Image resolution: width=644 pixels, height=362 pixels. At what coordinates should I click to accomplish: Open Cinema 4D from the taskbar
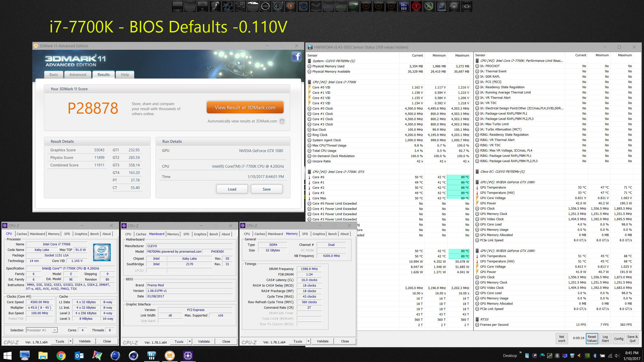[x=133, y=355]
